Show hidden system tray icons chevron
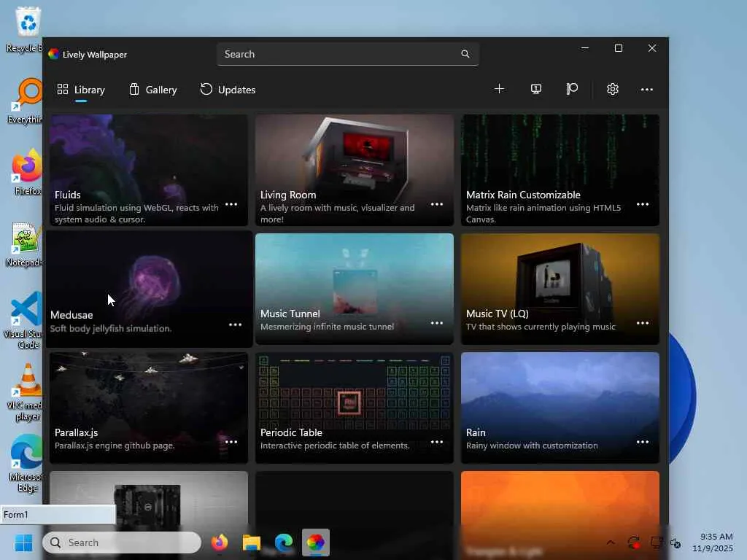 click(x=611, y=542)
